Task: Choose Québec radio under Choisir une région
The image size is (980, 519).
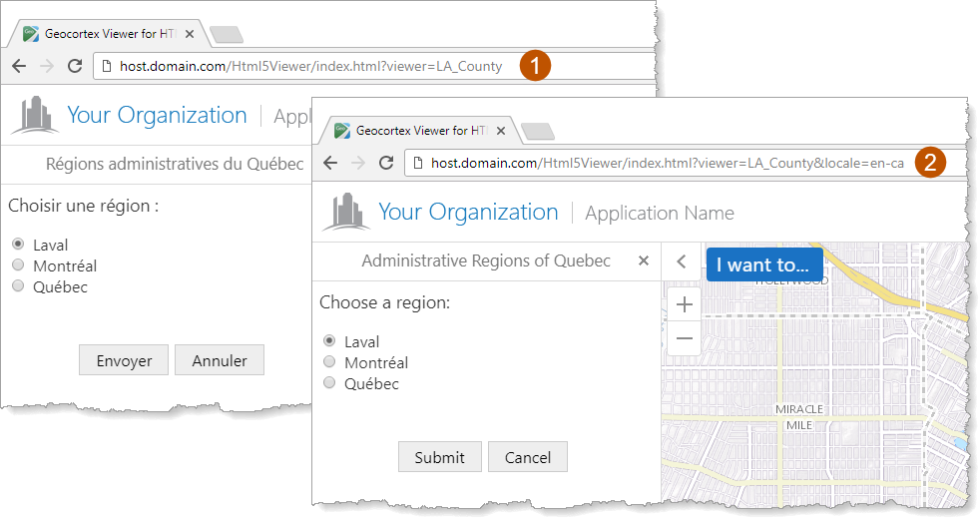Action: (17, 286)
